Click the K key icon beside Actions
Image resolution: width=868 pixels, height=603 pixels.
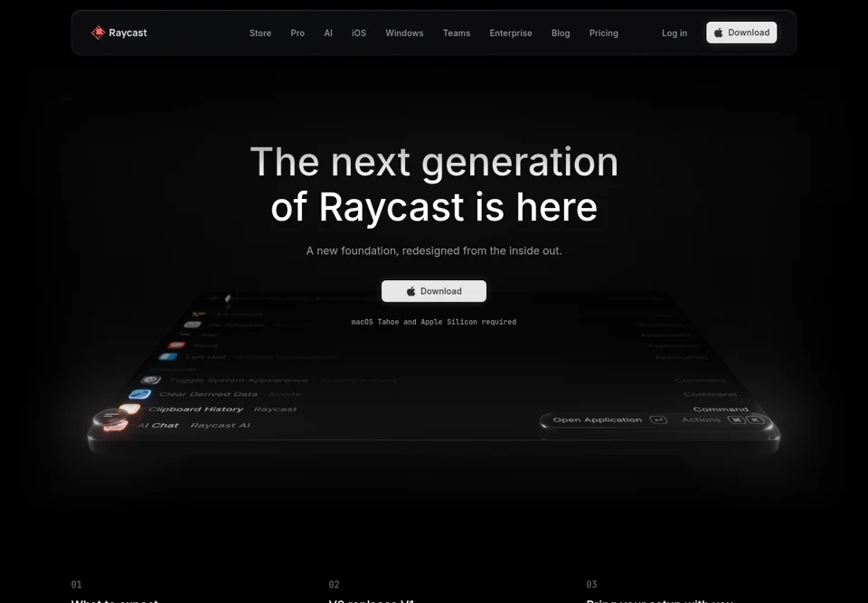(x=755, y=419)
